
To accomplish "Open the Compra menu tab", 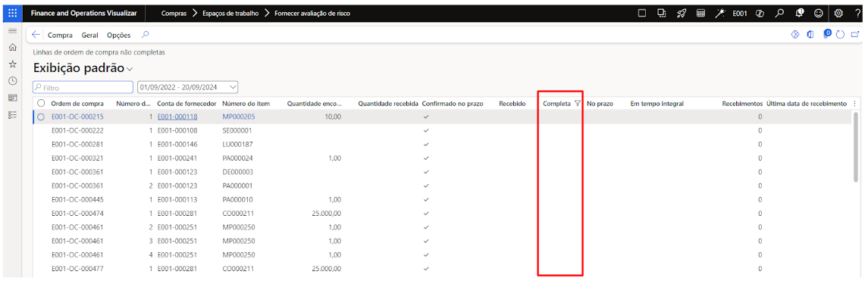I will point(60,35).
